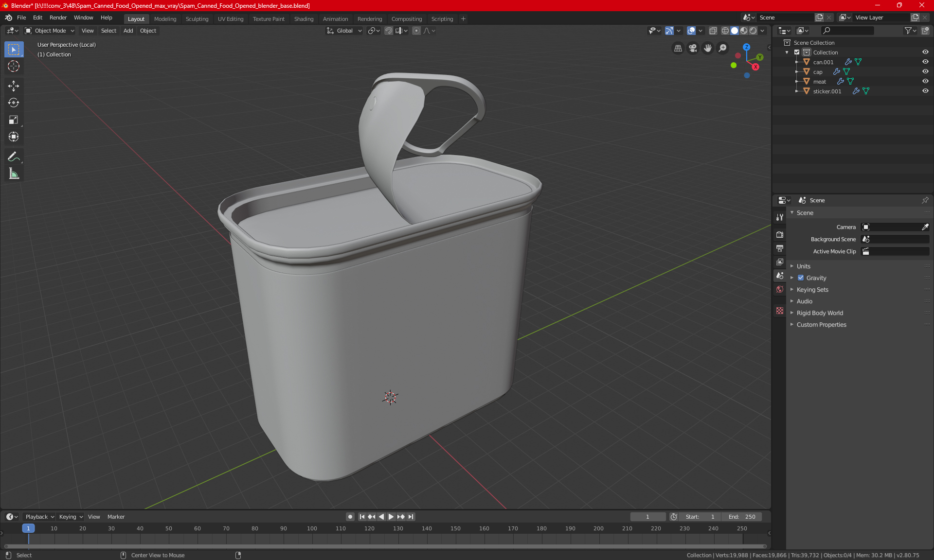Click the zoom view magnifier icon
Image resolution: width=934 pixels, height=560 pixels.
[723, 48]
